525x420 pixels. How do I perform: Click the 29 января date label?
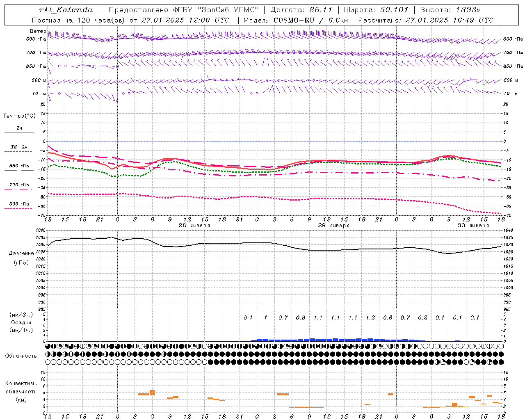(x=334, y=226)
